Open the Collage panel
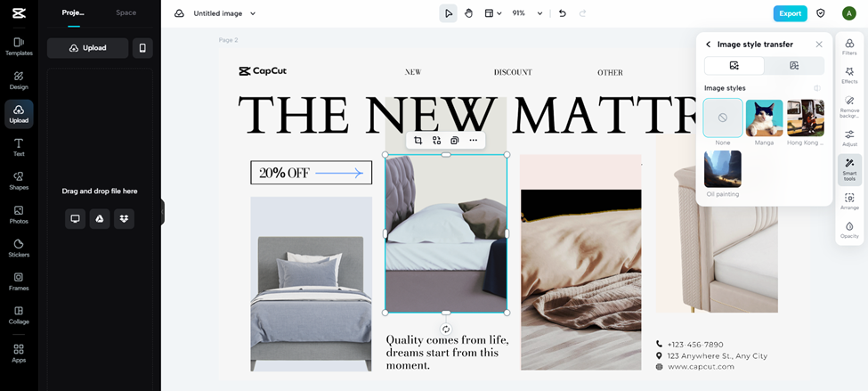 [x=19, y=315]
